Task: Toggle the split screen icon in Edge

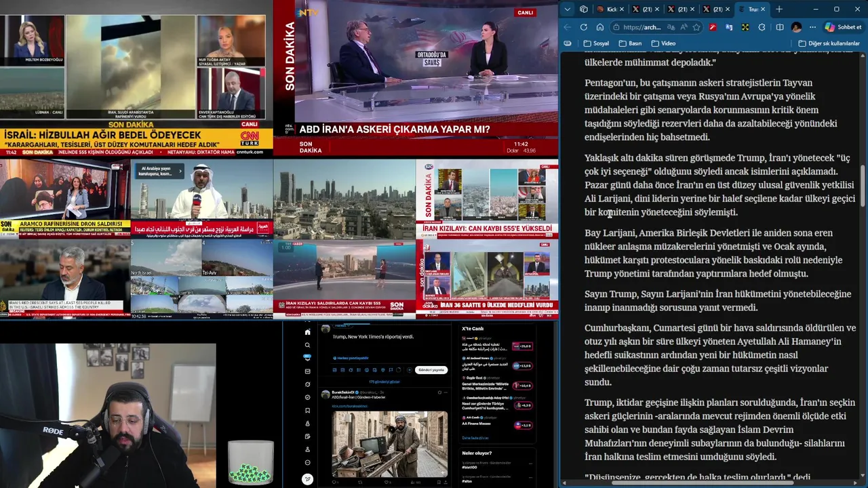Action: [x=780, y=27]
